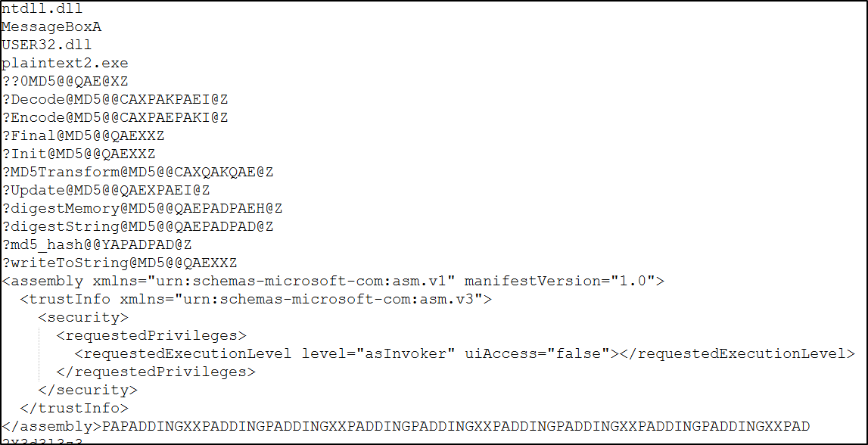
Task: Click the ?MD5Transform@MD5 symbol line
Action: pos(137,173)
